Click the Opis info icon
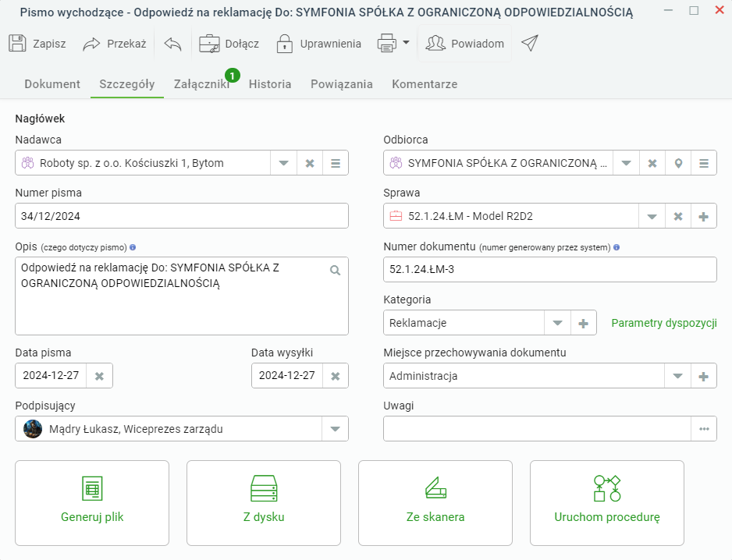This screenshot has height=560, width=732. (133, 247)
